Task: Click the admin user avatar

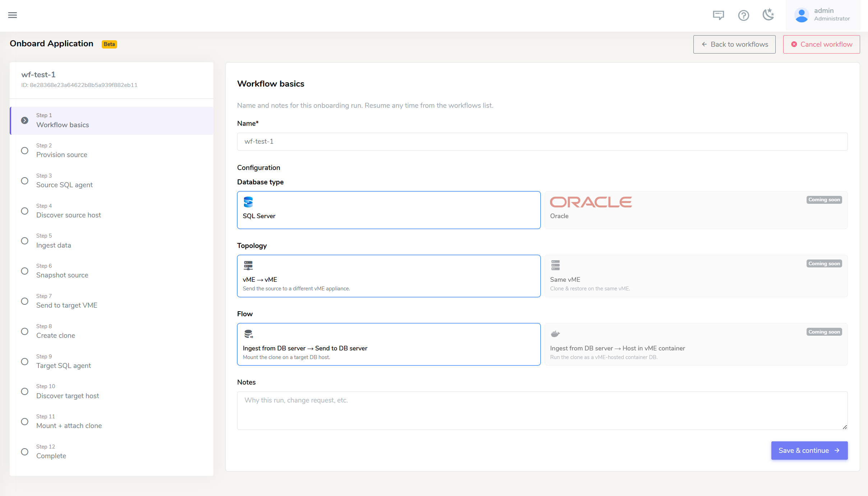Action: tap(802, 15)
